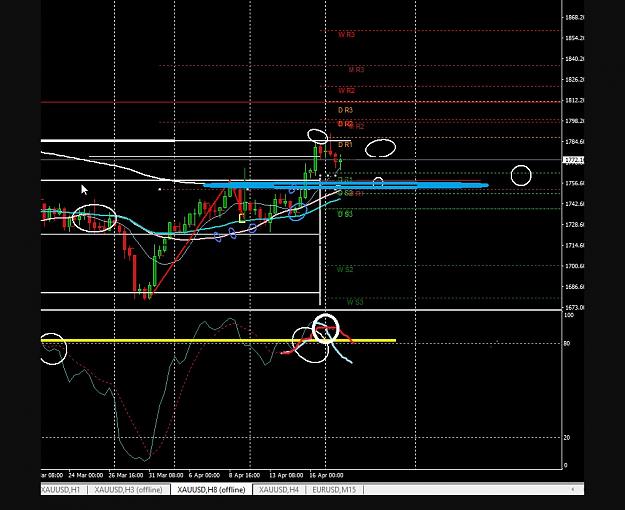Viewport: 625px width, 510px height.
Task: Click the D S3 pivot label
Action: click(x=345, y=214)
